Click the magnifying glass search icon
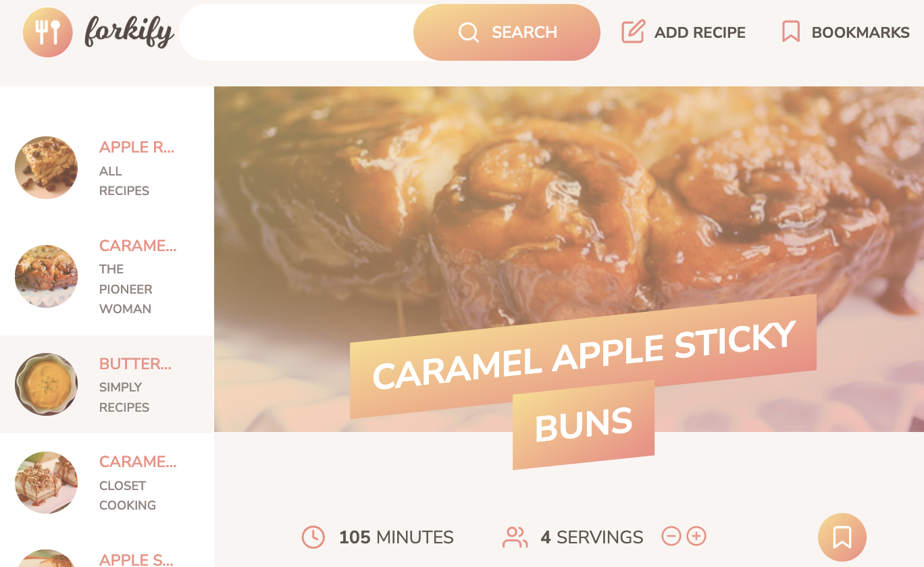 tap(469, 32)
